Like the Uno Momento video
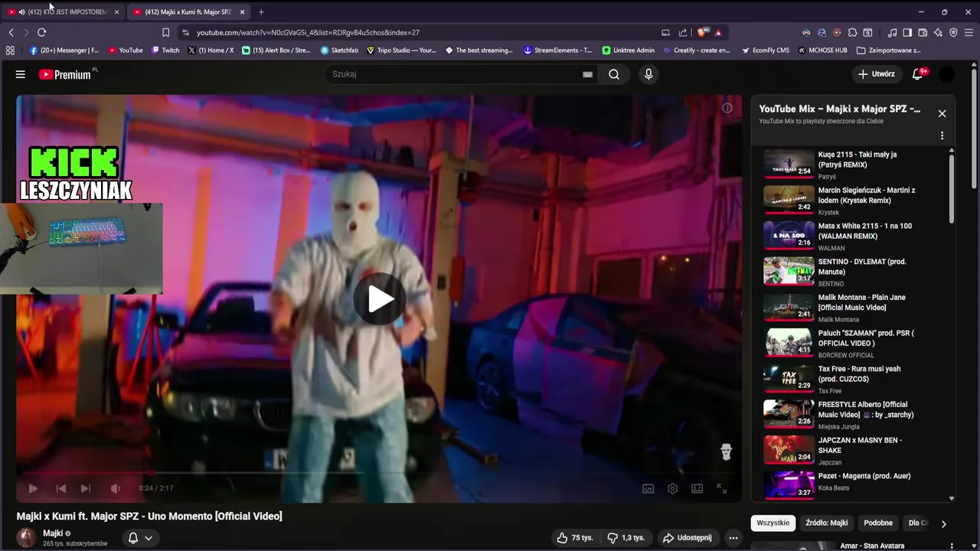The width and height of the screenshot is (980, 551). (x=575, y=538)
